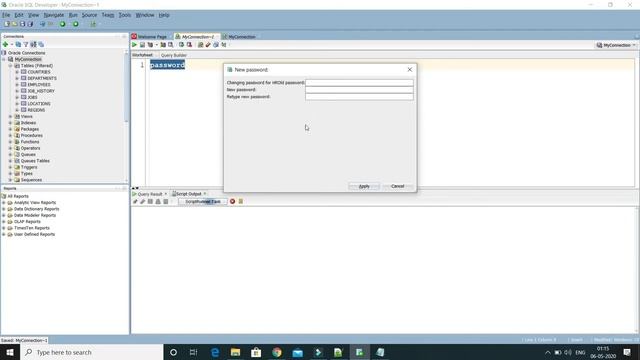640x360 pixels.
Task: Click the red cancel task icon in Script Output
Action: pos(232,201)
